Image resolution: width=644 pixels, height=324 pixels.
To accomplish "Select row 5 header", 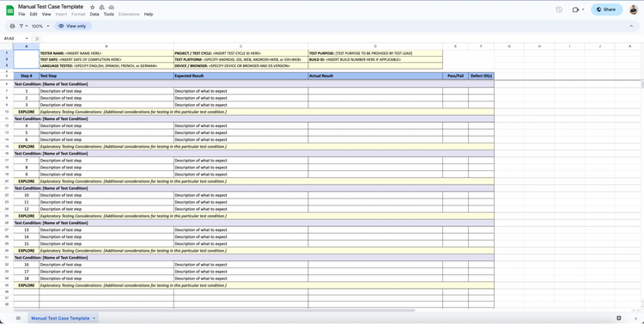I will (7, 76).
